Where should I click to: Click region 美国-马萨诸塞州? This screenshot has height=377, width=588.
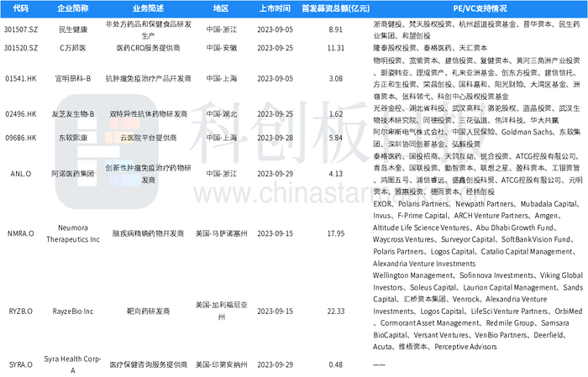pyautogui.click(x=221, y=233)
